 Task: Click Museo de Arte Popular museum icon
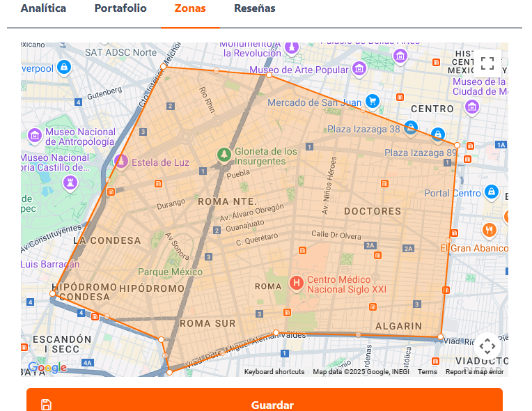(359, 69)
